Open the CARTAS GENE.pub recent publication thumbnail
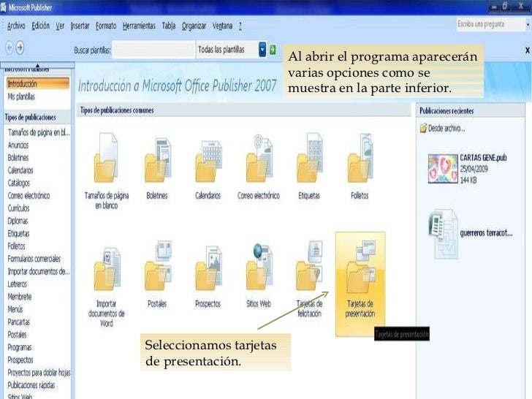Image resolution: width=532 pixels, height=399 pixels. point(443,169)
